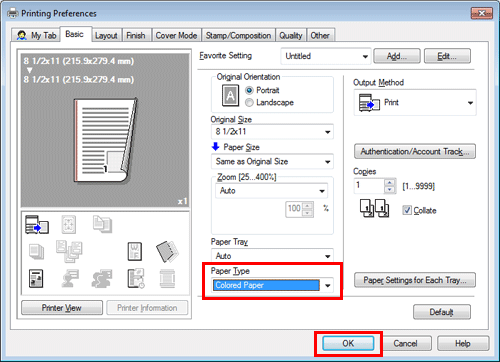
Task: Open the Zoom Auto dropdown
Action: [x=271, y=191]
